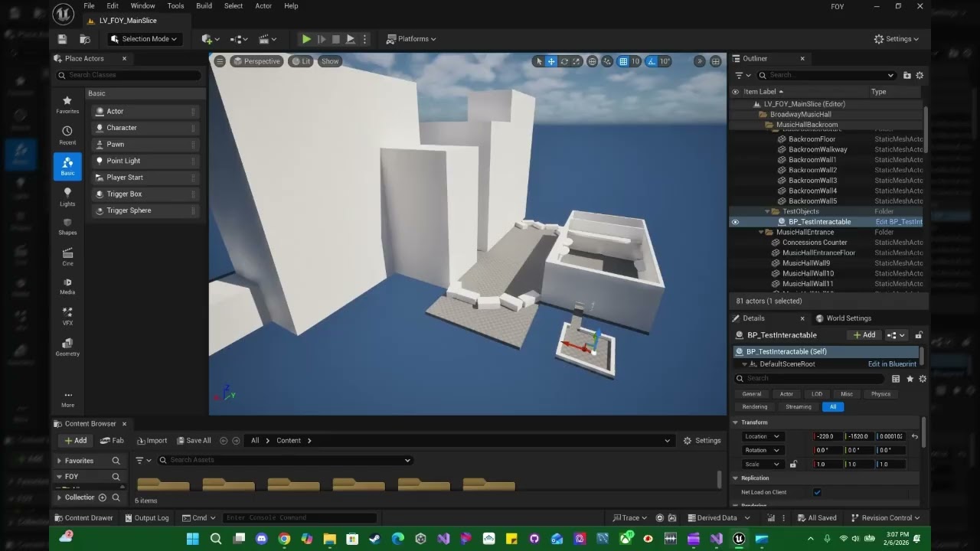Toggle rotation angle snapping
Screen dimensions: 980x551
652,61
